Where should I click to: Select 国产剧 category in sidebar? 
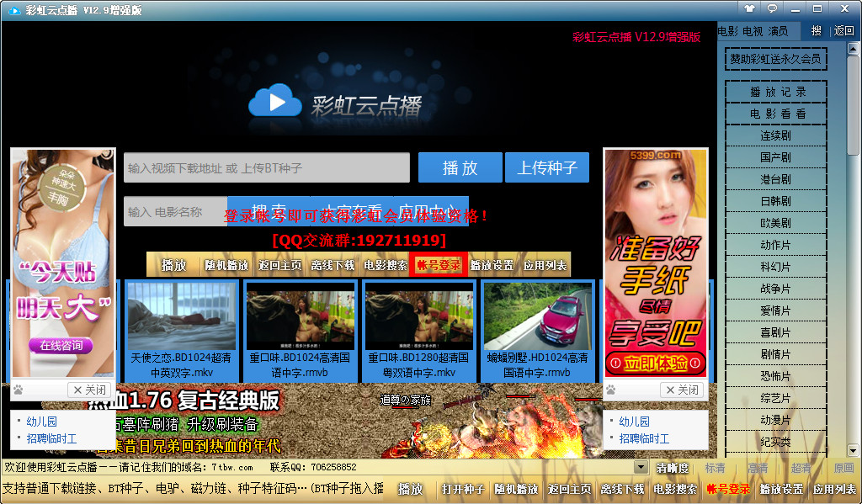coord(775,157)
